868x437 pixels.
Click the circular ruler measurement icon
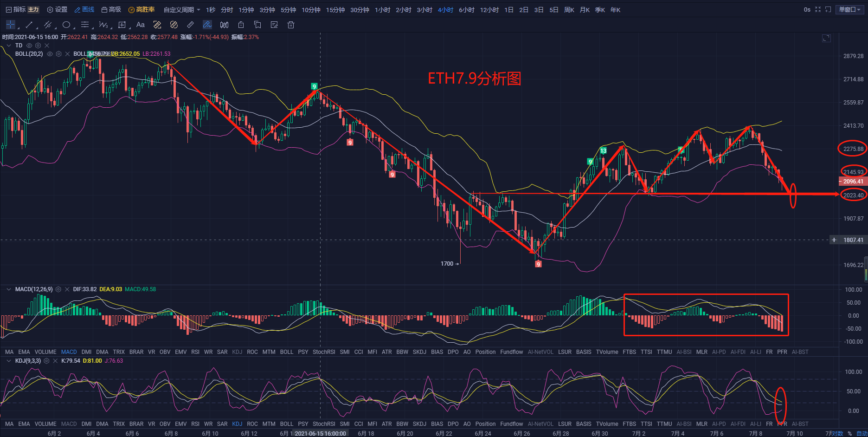tap(174, 25)
